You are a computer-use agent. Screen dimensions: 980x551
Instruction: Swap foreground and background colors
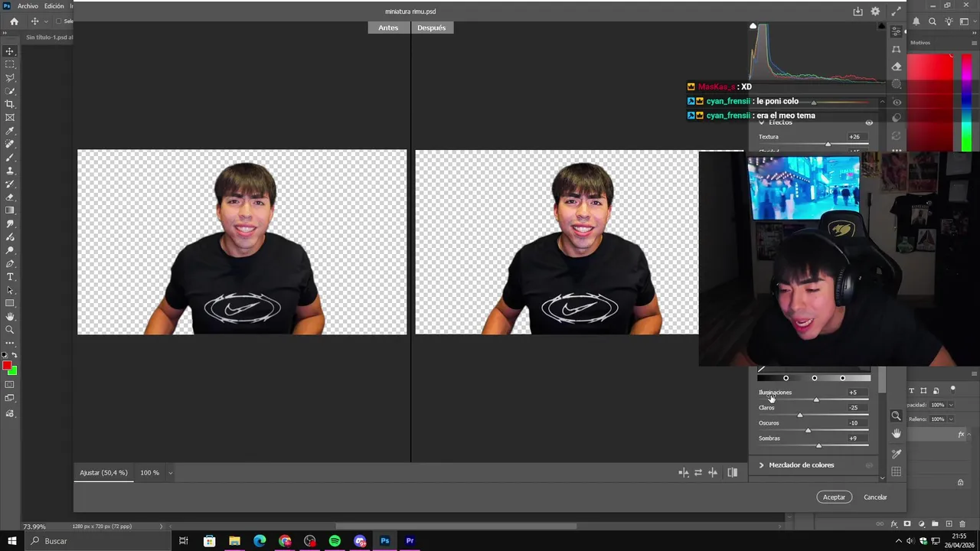point(15,355)
